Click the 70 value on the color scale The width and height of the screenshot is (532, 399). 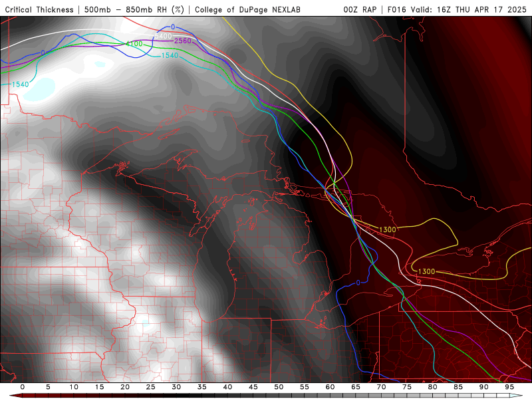[381, 387]
